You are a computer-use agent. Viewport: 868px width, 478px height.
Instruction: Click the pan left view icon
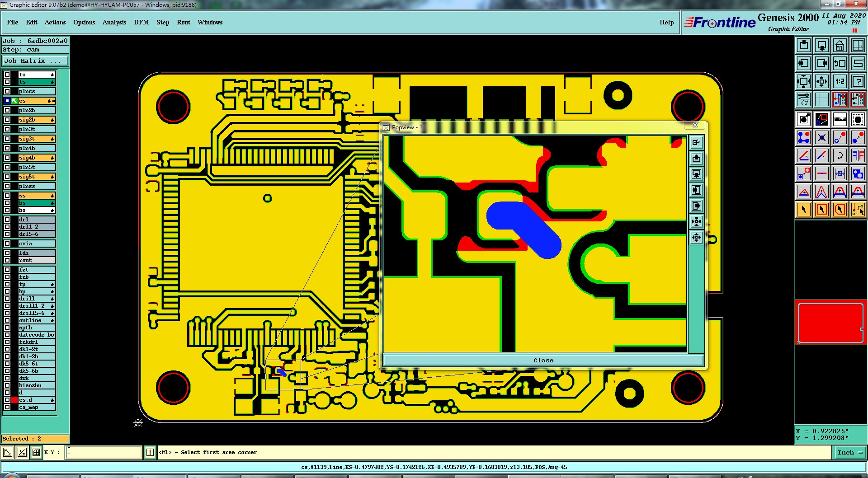(804, 63)
